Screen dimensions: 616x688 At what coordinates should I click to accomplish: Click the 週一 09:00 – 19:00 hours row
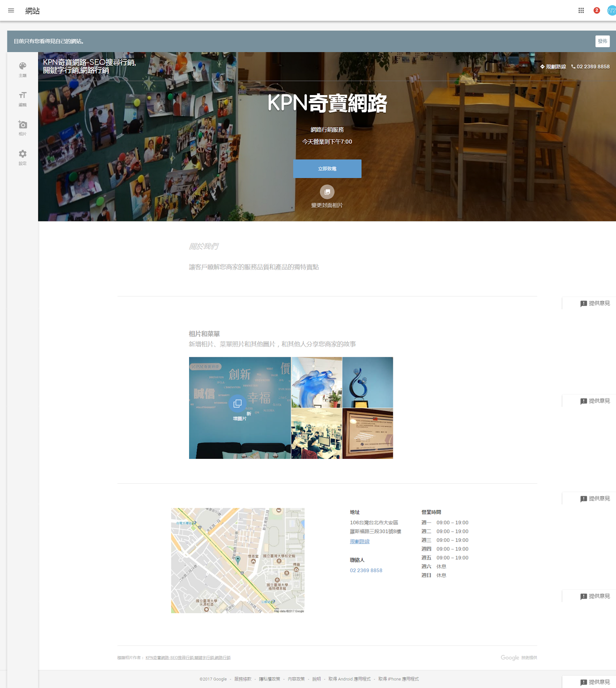tap(445, 522)
